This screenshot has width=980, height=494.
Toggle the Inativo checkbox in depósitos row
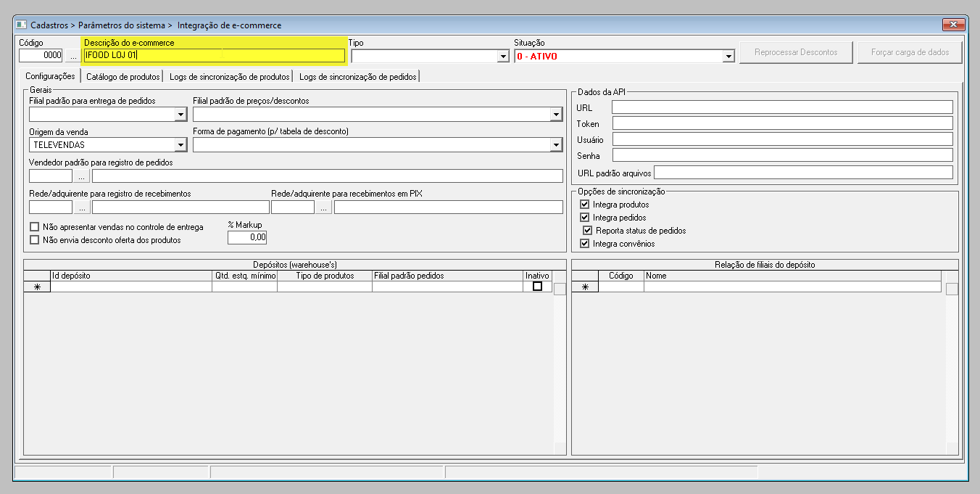(x=537, y=287)
